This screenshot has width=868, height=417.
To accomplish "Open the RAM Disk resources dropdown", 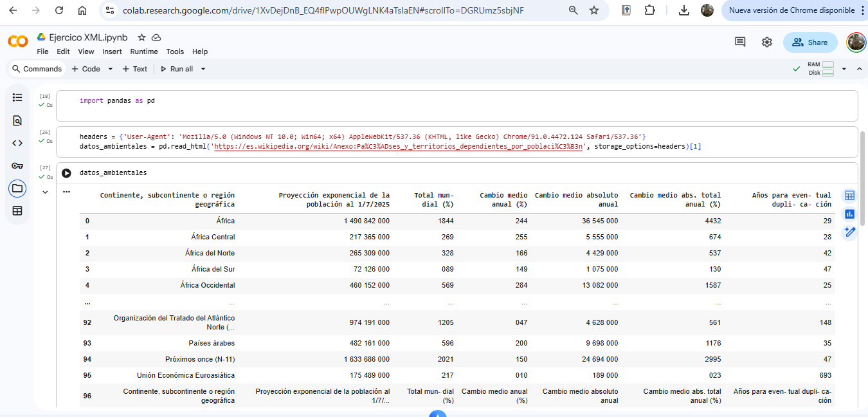I will pyautogui.click(x=844, y=69).
